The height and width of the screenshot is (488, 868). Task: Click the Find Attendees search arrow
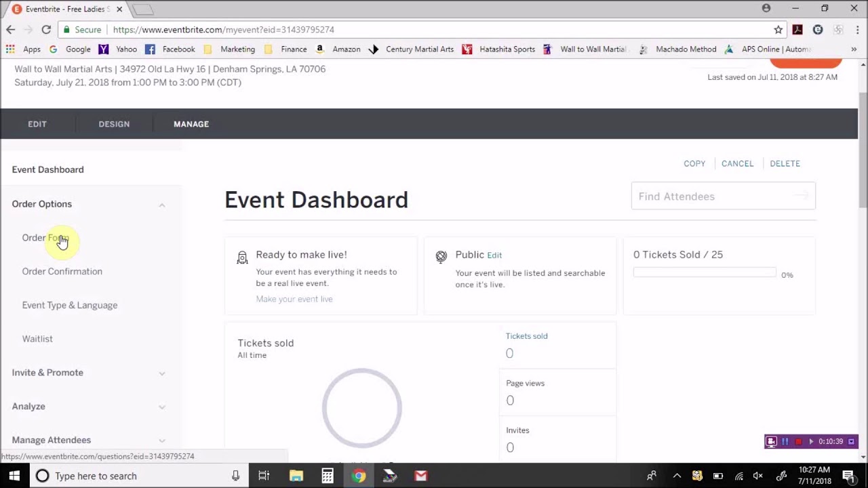[x=801, y=196]
